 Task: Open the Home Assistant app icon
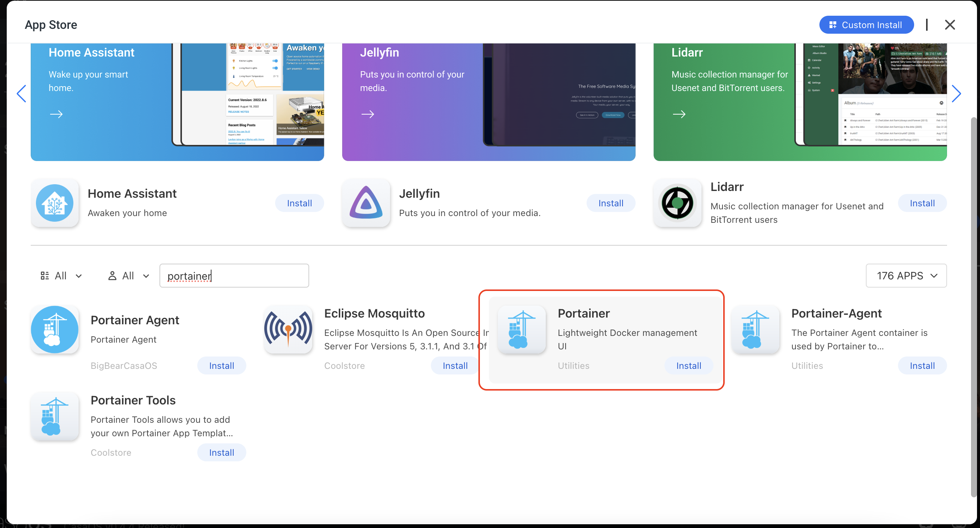55,203
